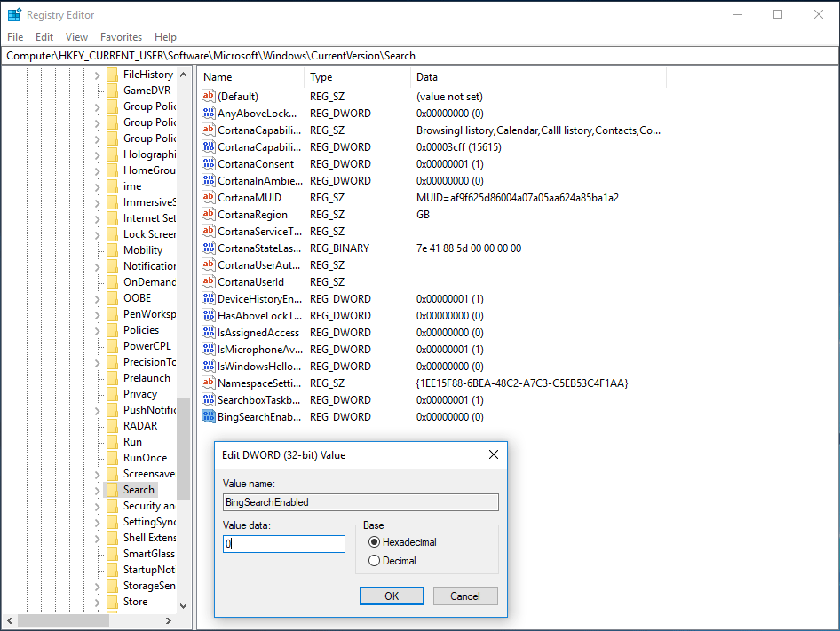Open the Favorites menu
This screenshot has height=631, width=840.
click(x=121, y=37)
